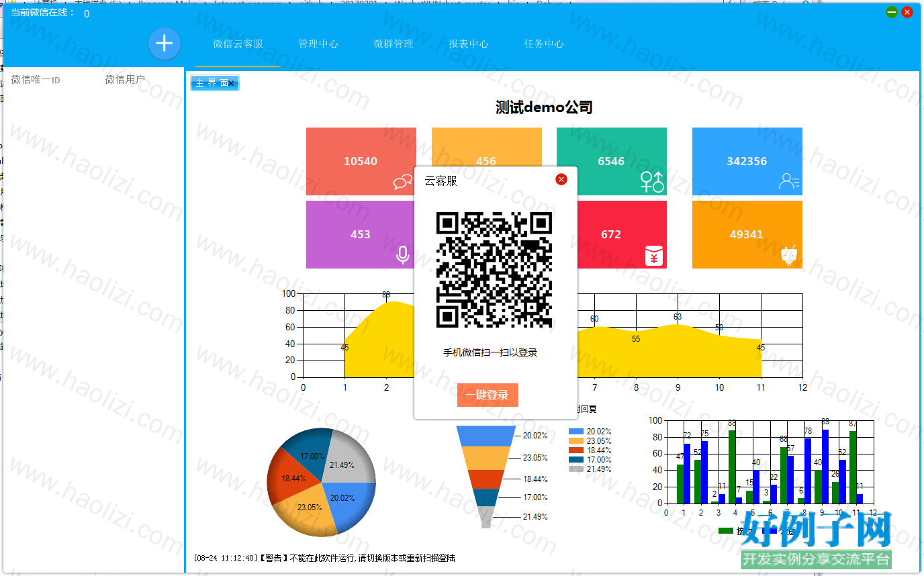Select the blue 20.02% pie chart slice
The image size is (924, 576).
click(x=349, y=503)
